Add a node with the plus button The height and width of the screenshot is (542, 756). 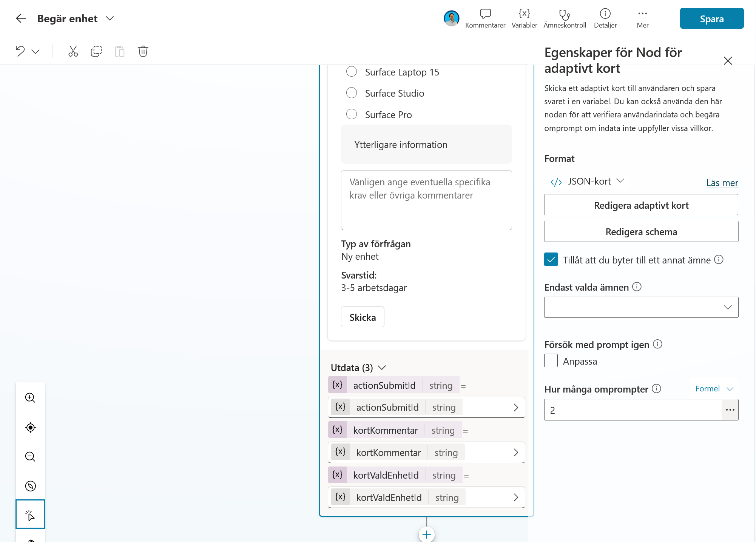[426, 534]
